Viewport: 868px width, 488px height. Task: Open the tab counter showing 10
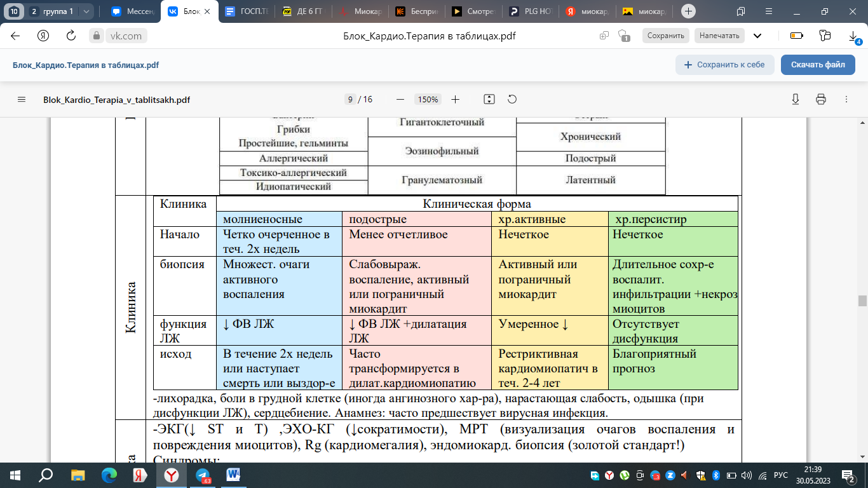(13, 11)
